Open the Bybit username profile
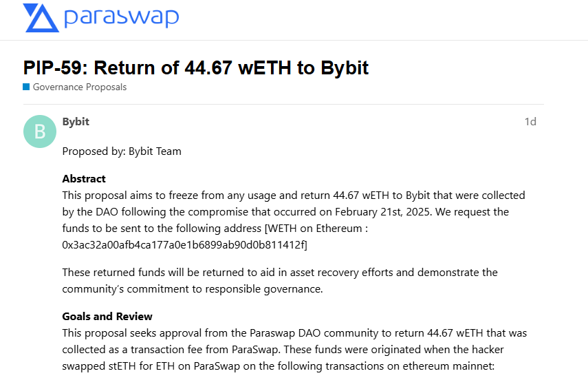This screenshot has width=588, height=380. pos(76,122)
